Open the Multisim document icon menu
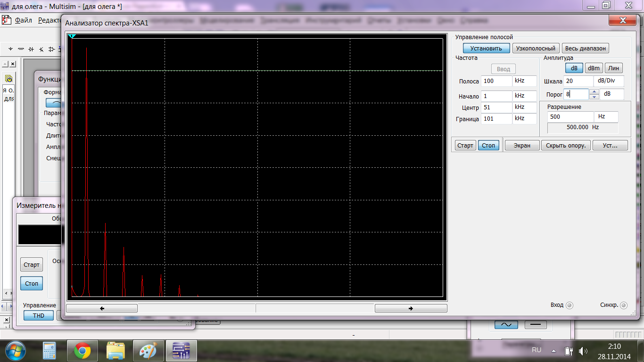The height and width of the screenshot is (362, 644). pos(7,20)
